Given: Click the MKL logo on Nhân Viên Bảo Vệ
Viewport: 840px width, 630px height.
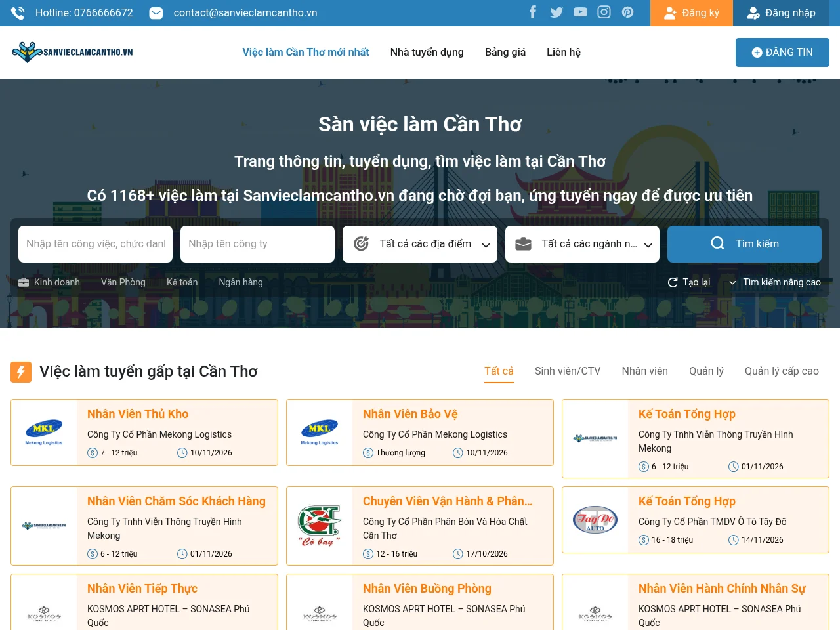Looking at the screenshot, I should pos(320,432).
